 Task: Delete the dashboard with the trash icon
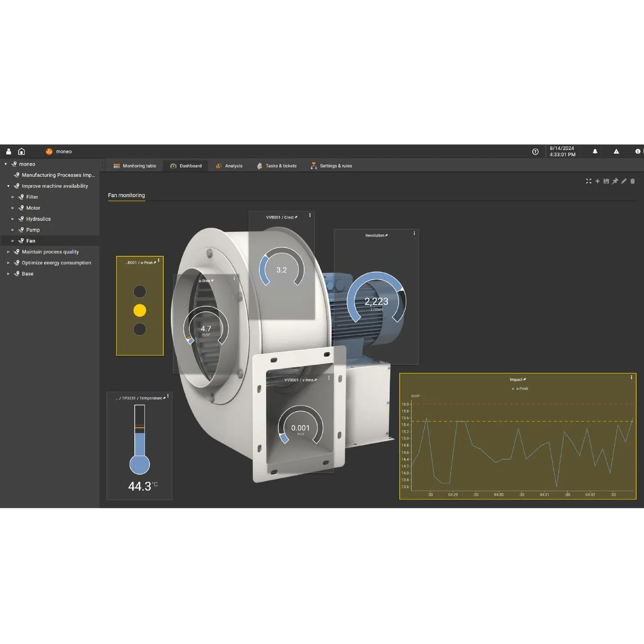tap(632, 181)
